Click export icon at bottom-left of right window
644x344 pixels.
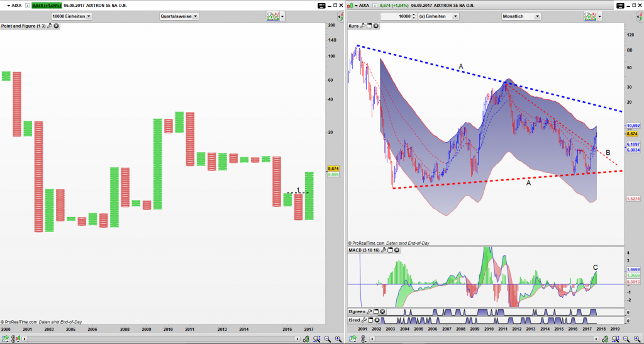click(x=353, y=339)
